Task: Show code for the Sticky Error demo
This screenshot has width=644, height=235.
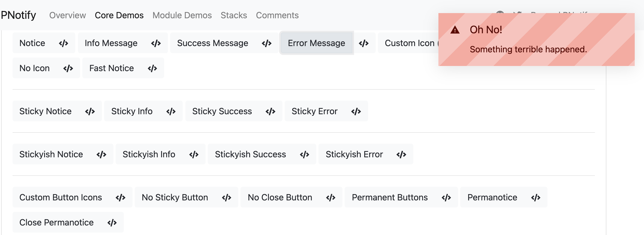Action: pyautogui.click(x=356, y=111)
